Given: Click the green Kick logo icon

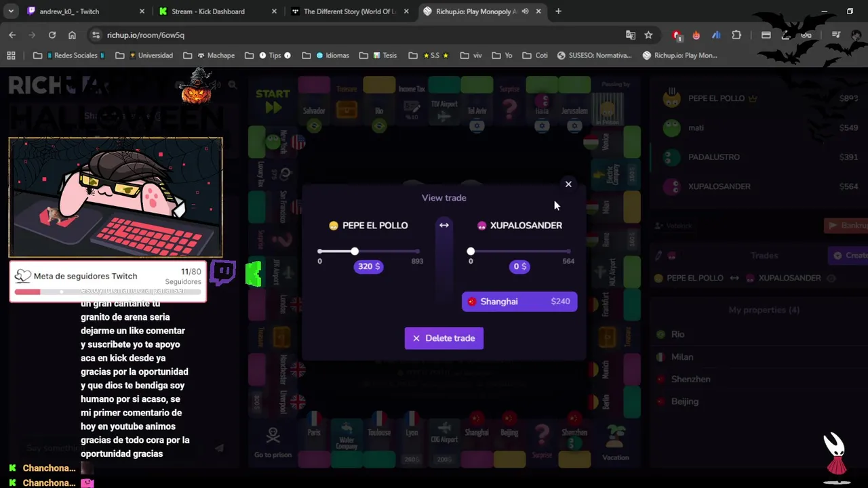Looking at the screenshot, I should [254, 274].
